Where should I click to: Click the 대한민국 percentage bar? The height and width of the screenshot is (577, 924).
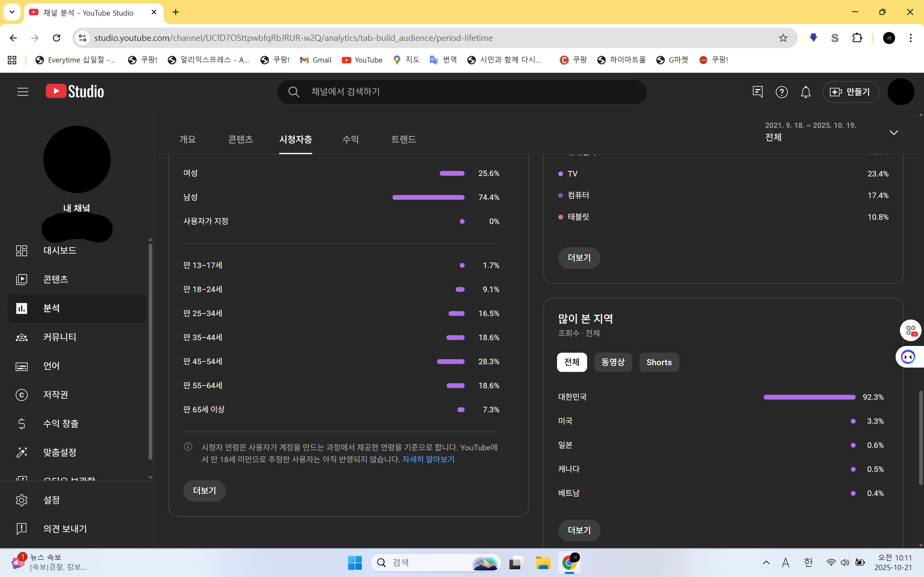tap(809, 397)
